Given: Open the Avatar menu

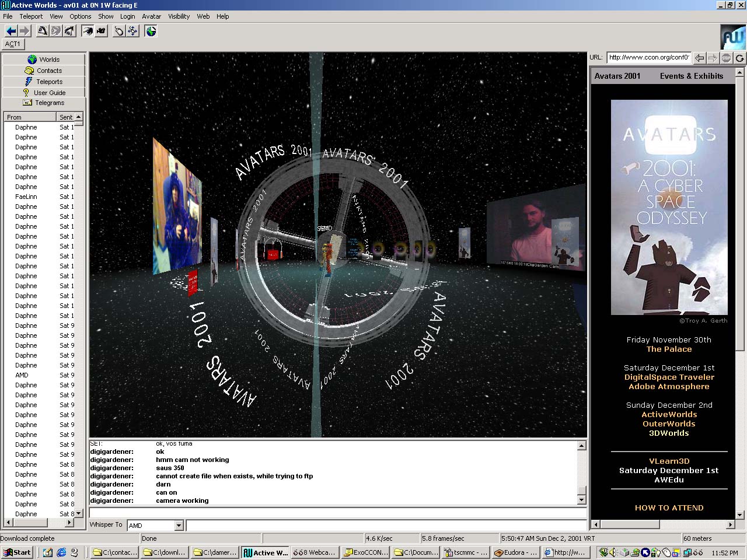Looking at the screenshot, I should [x=151, y=16].
